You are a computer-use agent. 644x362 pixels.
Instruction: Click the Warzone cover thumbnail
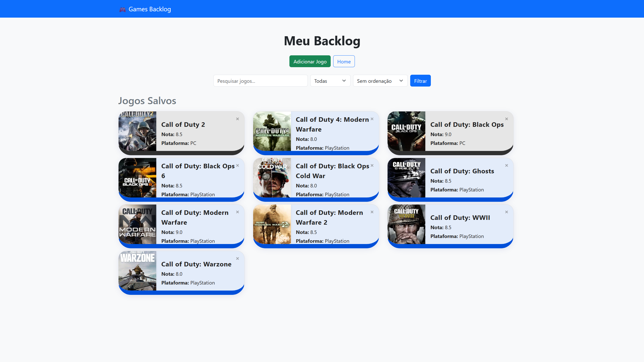[x=137, y=271]
